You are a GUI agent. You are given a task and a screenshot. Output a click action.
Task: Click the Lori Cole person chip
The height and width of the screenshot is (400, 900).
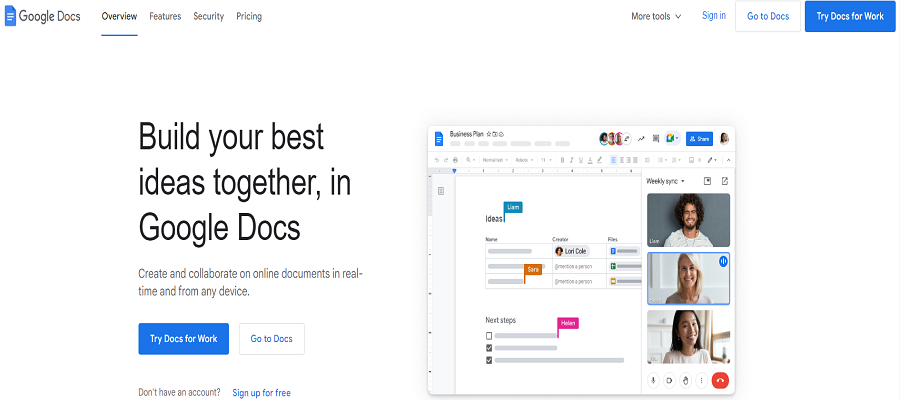[x=572, y=251]
